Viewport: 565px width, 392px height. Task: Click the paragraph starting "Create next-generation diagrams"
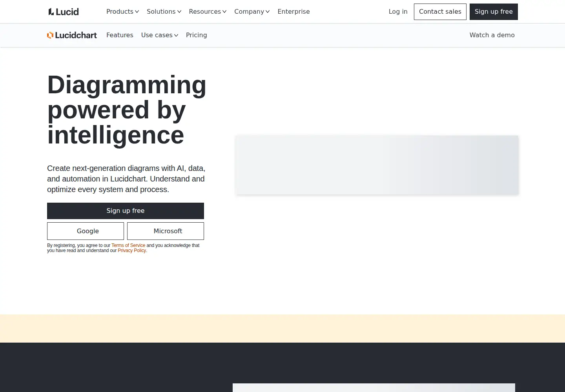click(126, 179)
